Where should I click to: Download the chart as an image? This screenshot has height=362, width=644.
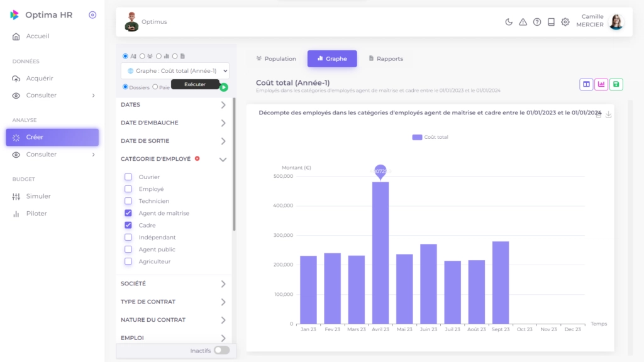point(609,114)
